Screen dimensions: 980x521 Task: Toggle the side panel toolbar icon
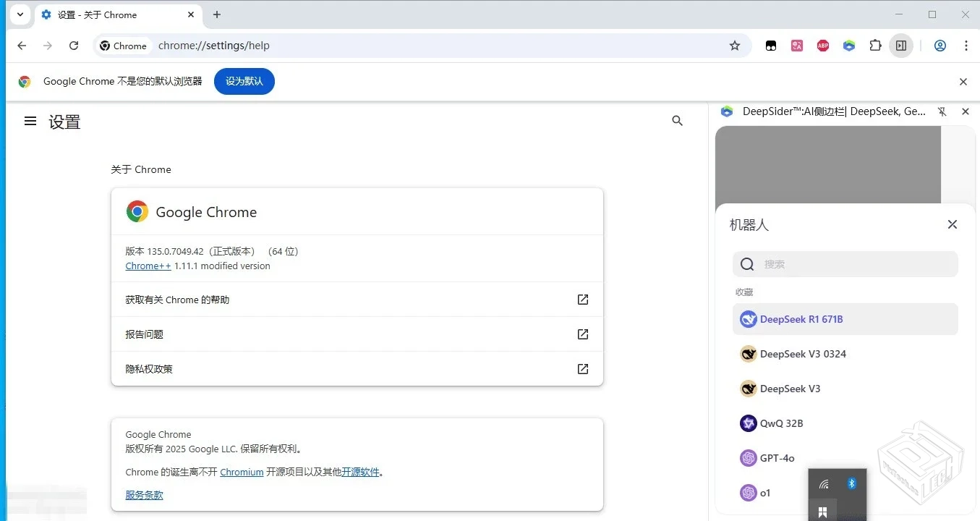(x=901, y=45)
